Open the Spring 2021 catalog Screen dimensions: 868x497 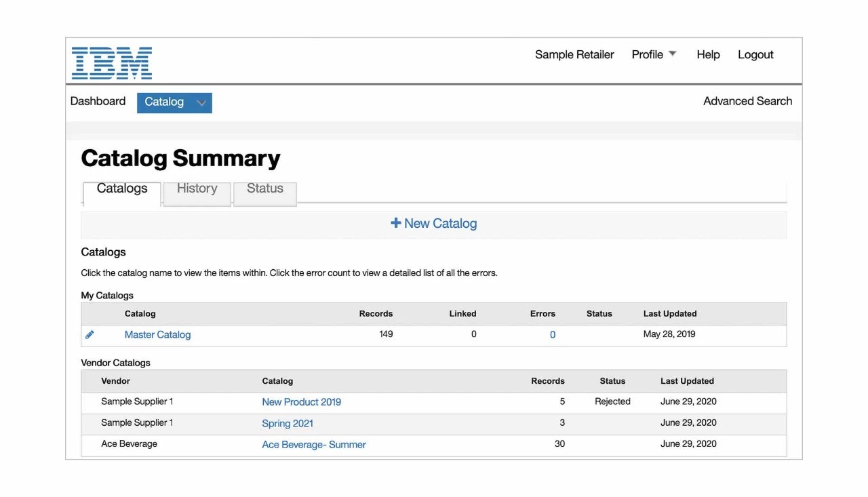[x=288, y=422]
